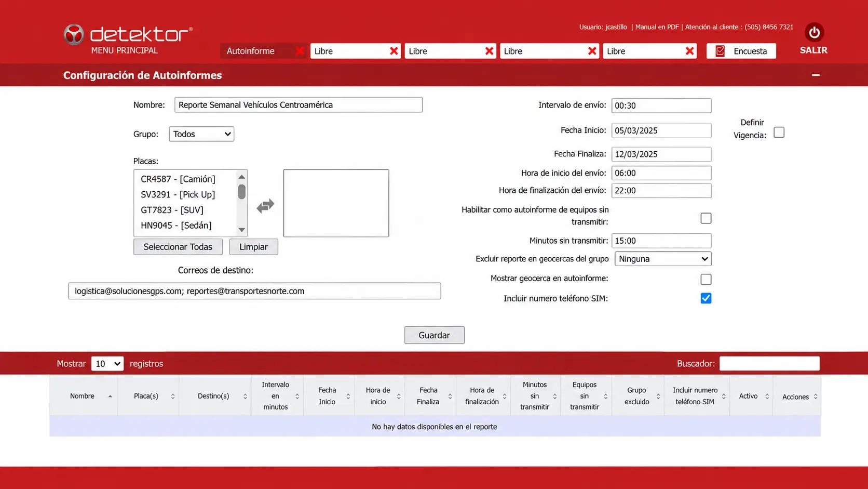Click the down arrow of placas list scrollbar
The width and height of the screenshot is (868, 489).
pos(241,230)
